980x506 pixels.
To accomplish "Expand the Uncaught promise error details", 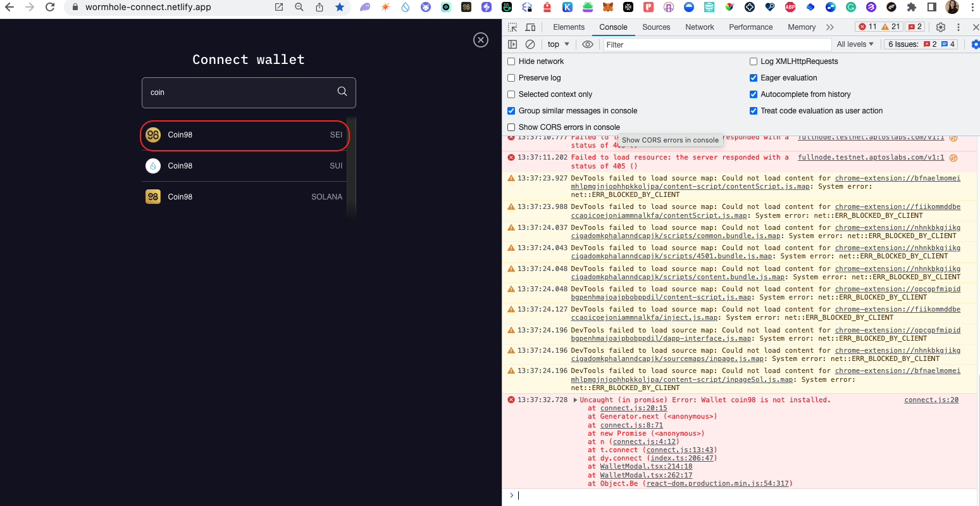I will (575, 400).
